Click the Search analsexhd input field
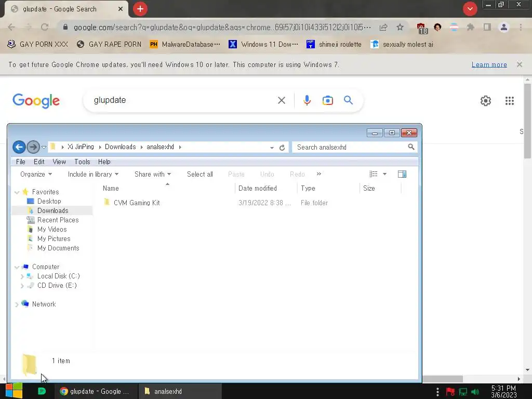This screenshot has width=532, height=399. pyautogui.click(x=350, y=147)
